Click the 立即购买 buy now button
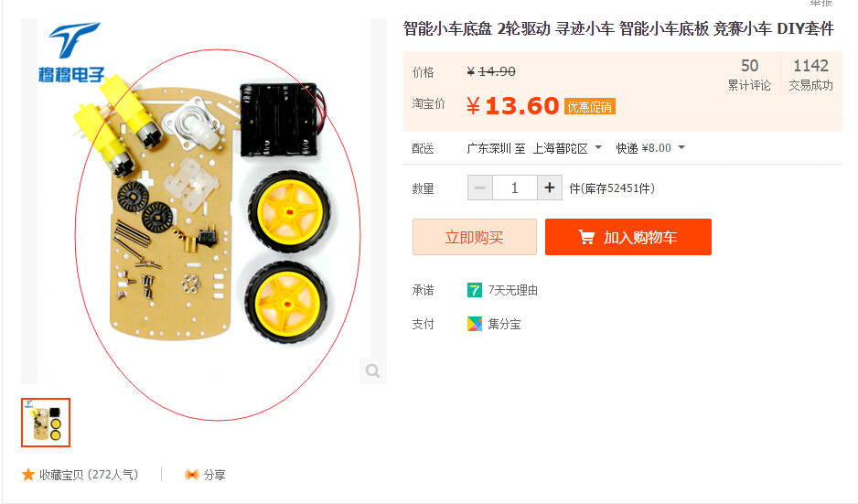Image resolution: width=858 pixels, height=504 pixels. click(x=475, y=237)
